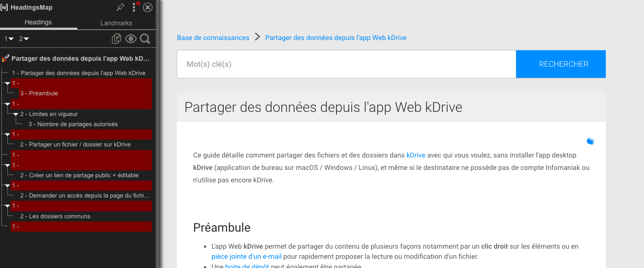Switch to the Landmarks tab
The width and height of the screenshot is (644, 268).
click(x=116, y=23)
